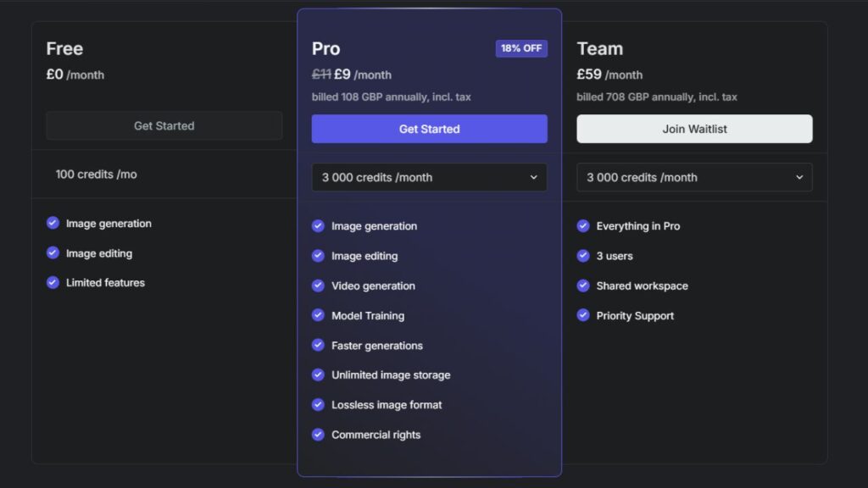The width and height of the screenshot is (868, 488).
Task: Open the Pro credits per month dropdown
Action: click(x=429, y=178)
